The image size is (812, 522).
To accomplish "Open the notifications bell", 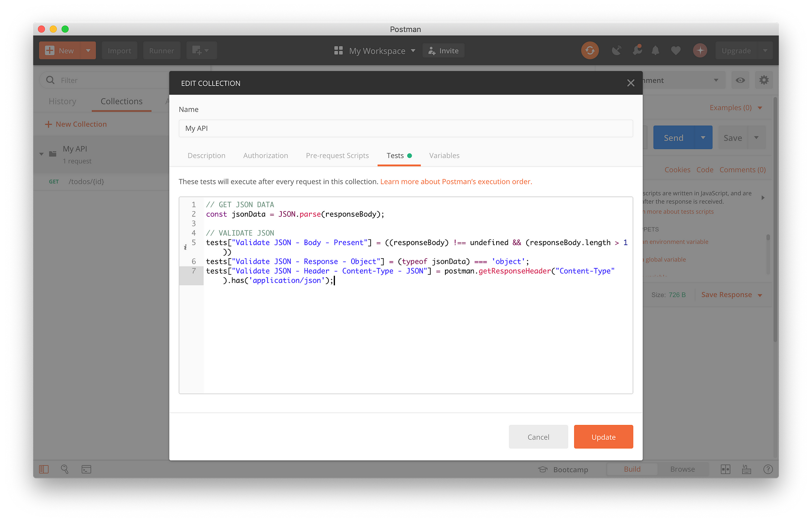I will (x=655, y=51).
